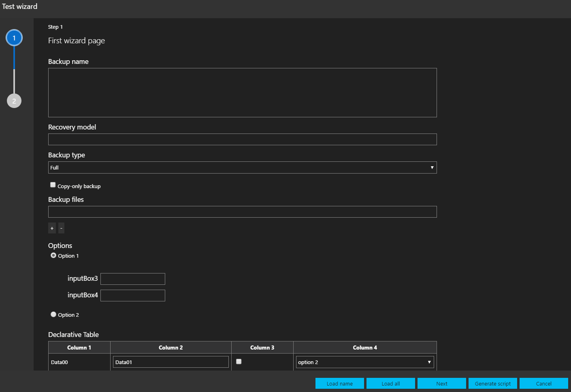Toggle the Column 3 checkbox in Data00 row
Image resolution: width=571 pixels, height=392 pixels.
[239, 362]
